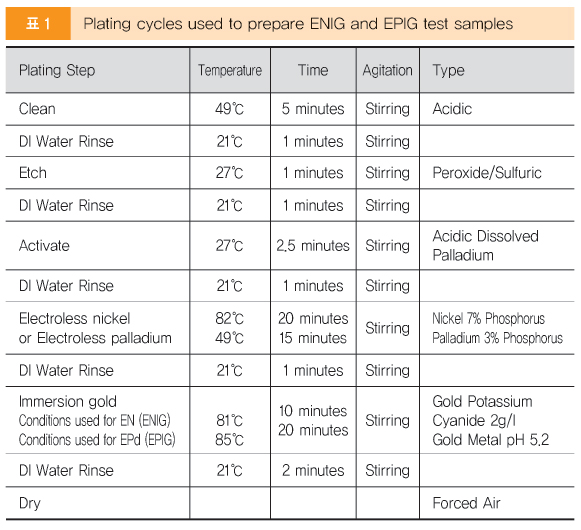Click the 49°C temperature in Clean row
581x530 pixels.
point(230,109)
